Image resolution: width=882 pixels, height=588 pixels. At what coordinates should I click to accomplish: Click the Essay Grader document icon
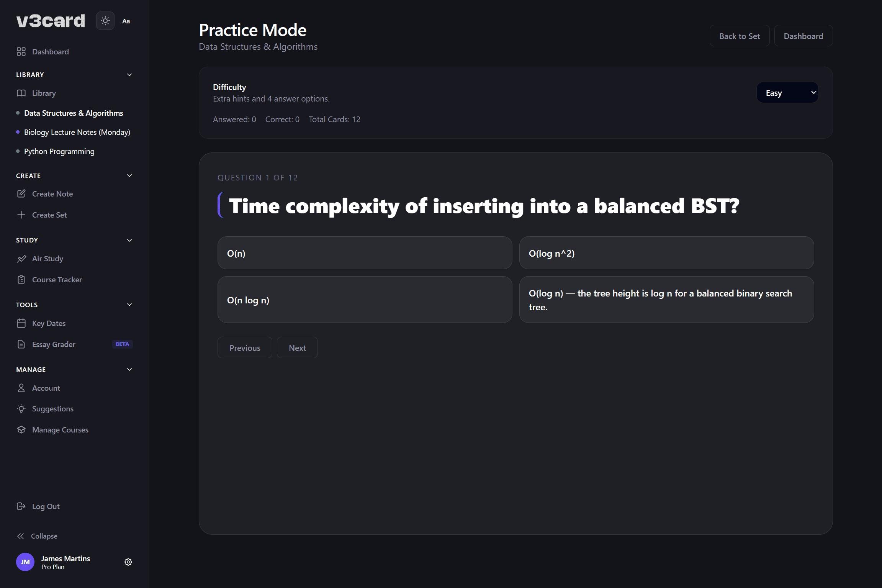point(21,344)
